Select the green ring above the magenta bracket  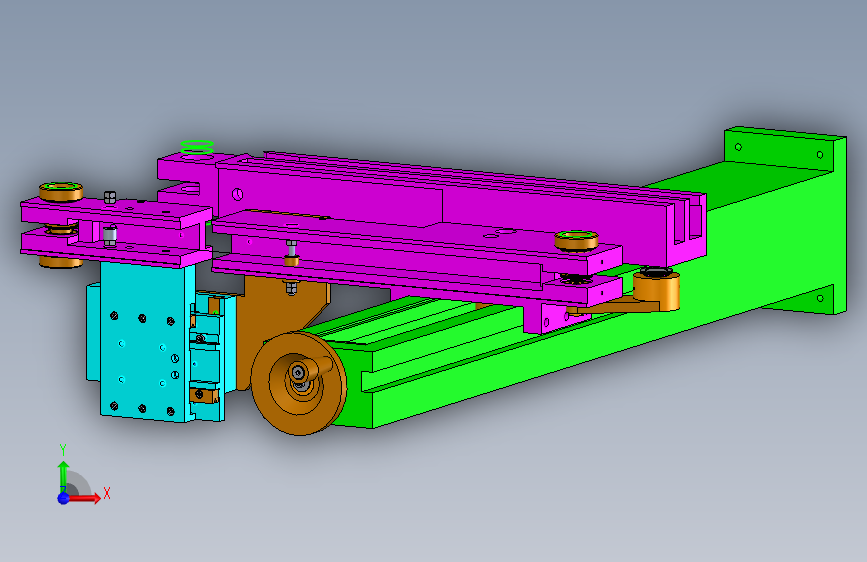pos(197,147)
